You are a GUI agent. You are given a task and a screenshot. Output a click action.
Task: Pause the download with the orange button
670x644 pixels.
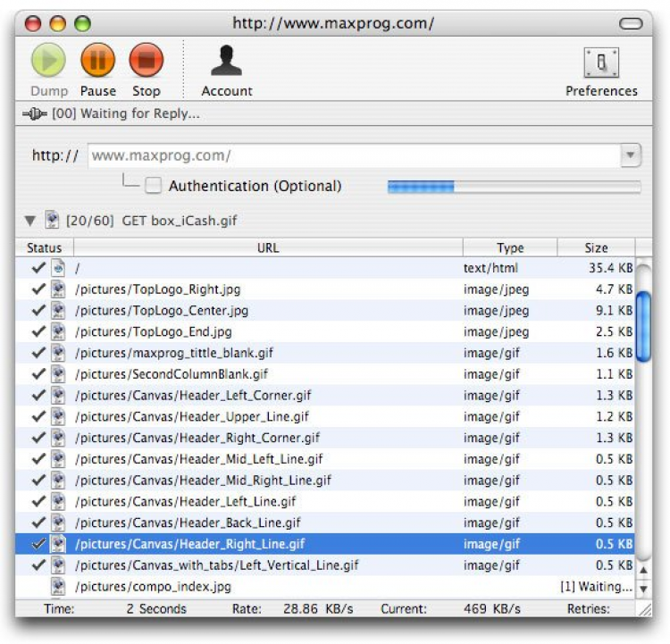[x=98, y=60]
